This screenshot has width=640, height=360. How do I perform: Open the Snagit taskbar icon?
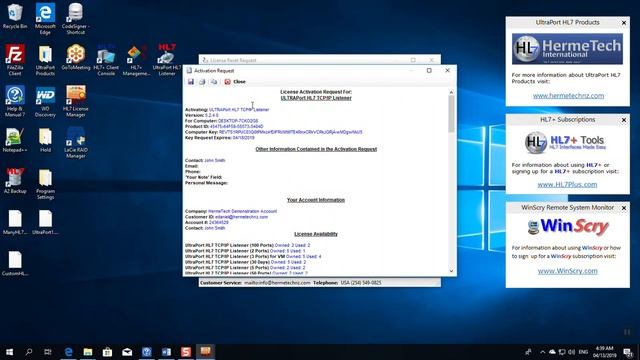[186, 352]
